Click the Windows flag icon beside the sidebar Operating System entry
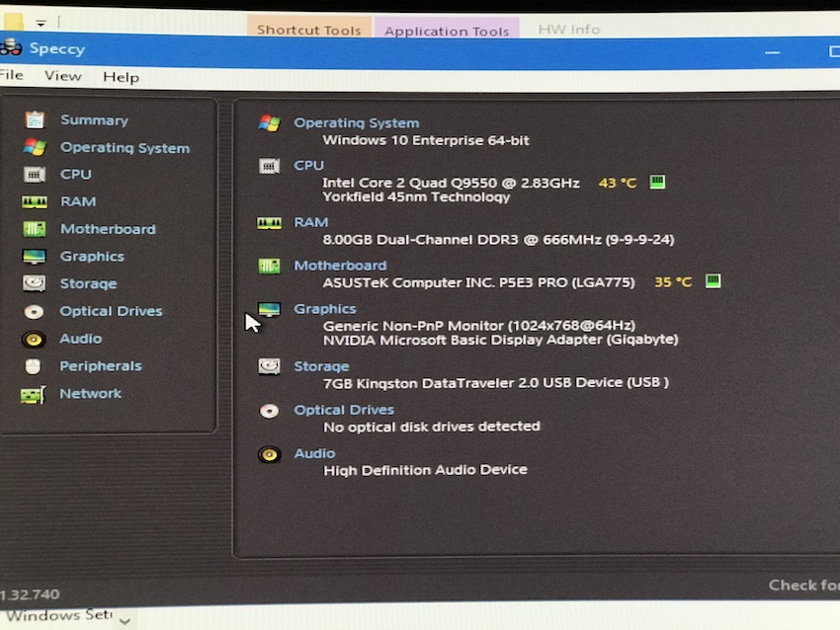840x630 pixels. [35, 147]
